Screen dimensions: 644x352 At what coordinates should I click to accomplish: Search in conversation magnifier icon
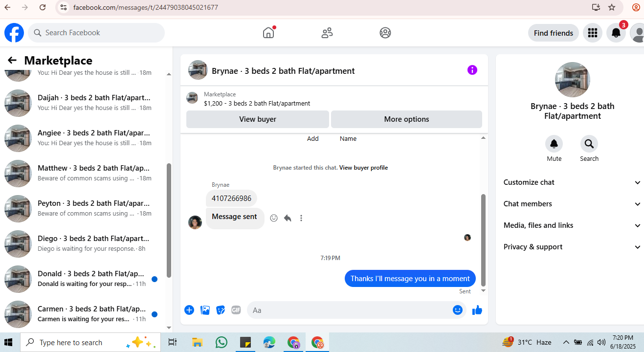(x=589, y=144)
